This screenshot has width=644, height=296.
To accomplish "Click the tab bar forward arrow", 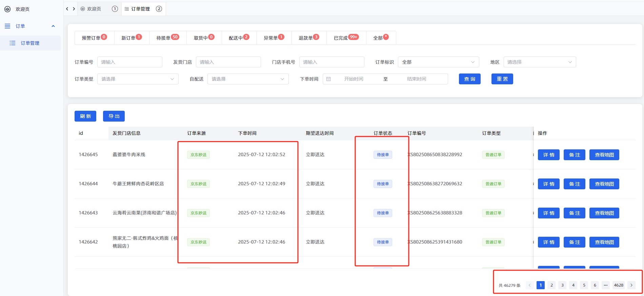I will pos(74,9).
